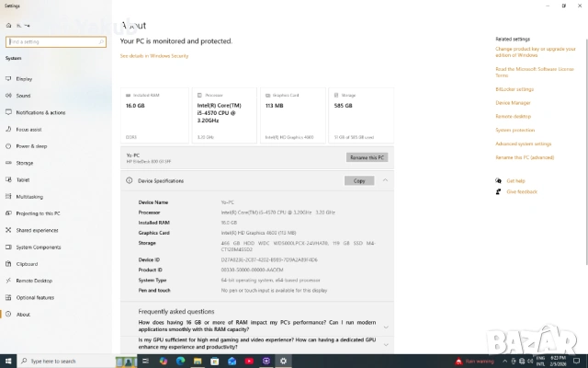
Task: Open the taskbar search highlight thumbnail
Action: (x=126, y=362)
